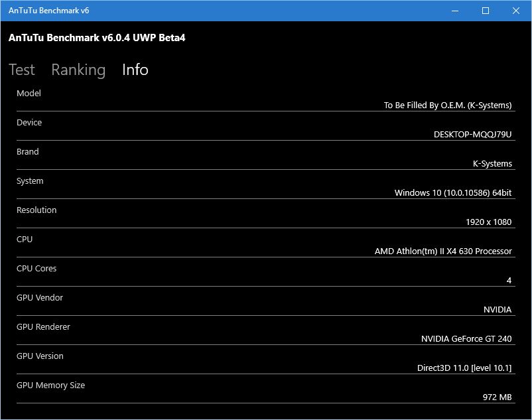Click the Resolution label
The height and width of the screenshot is (420, 532).
tap(36, 210)
